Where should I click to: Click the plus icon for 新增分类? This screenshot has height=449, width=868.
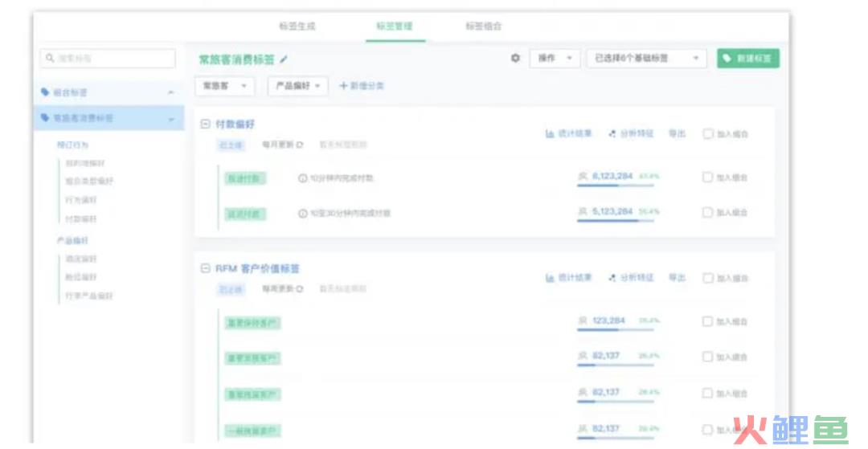pyautogui.click(x=343, y=86)
